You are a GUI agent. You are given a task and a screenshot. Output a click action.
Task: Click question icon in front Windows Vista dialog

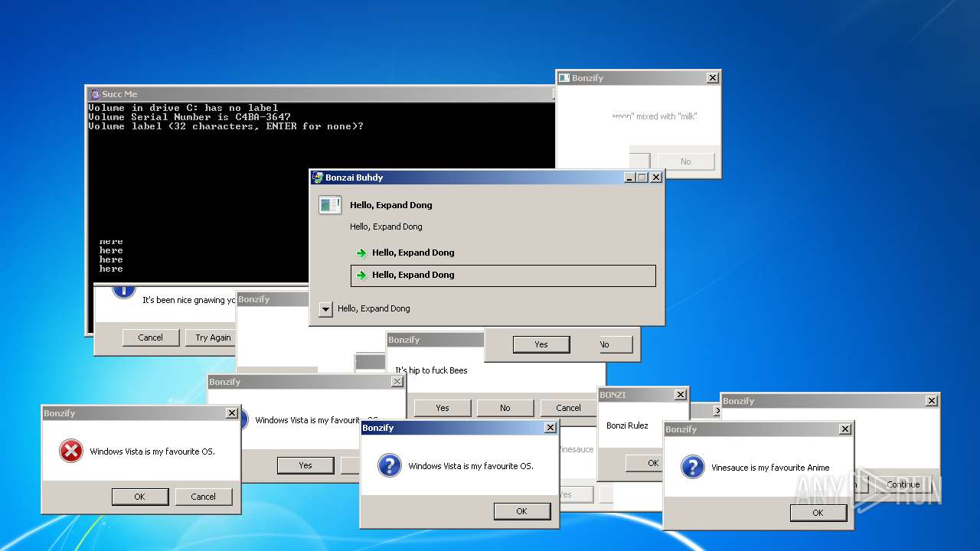(389, 465)
